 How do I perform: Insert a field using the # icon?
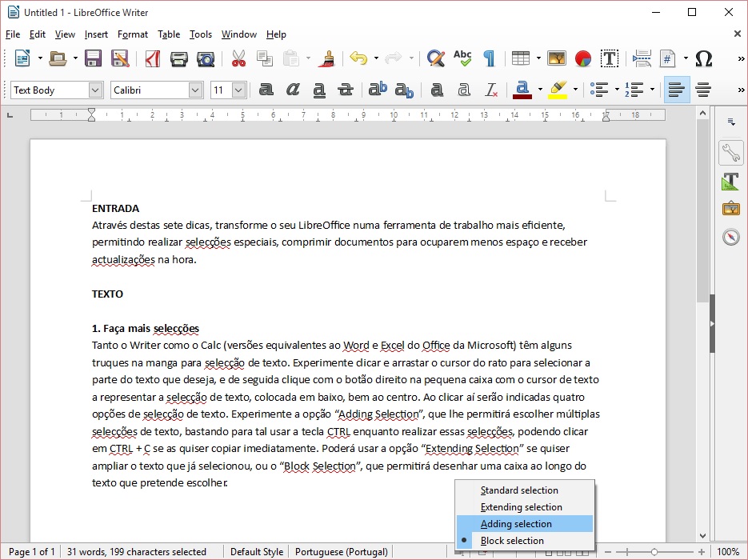(668, 58)
